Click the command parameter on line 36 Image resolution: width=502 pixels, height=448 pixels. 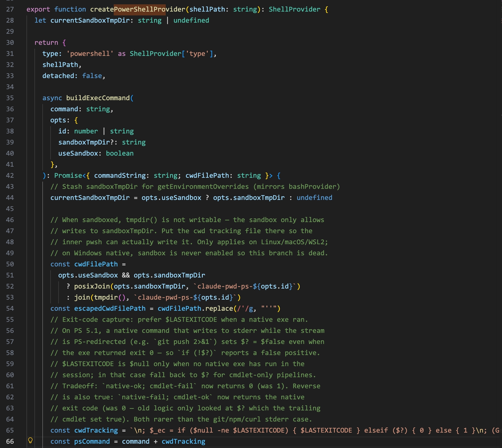(64, 109)
